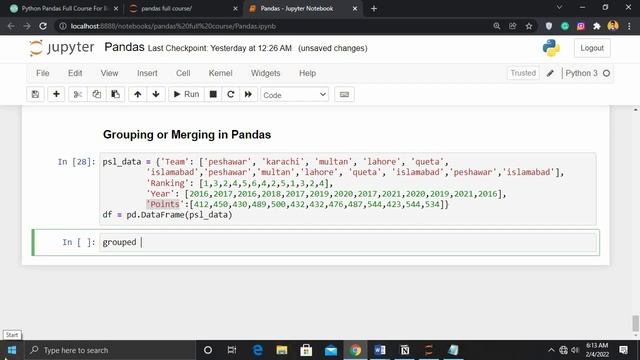
Task: Open the Windows Start menu
Action: (12, 350)
